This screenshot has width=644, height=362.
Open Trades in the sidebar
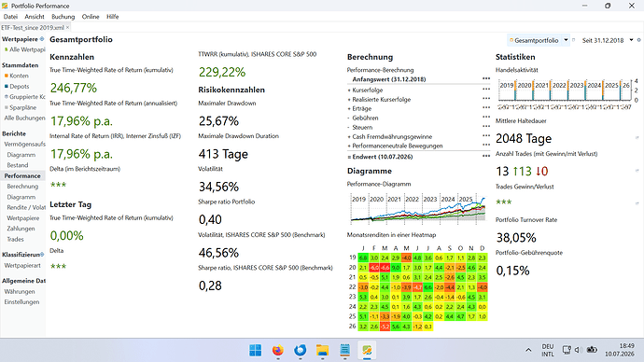(x=15, y=239)
